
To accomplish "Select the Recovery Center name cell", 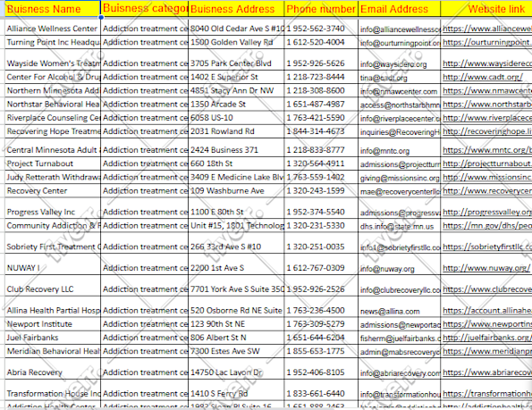I will 53,190.
